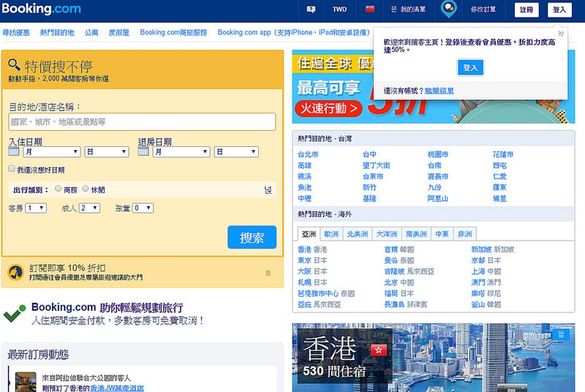Select the 商務 travel type radio

point(58,189)
